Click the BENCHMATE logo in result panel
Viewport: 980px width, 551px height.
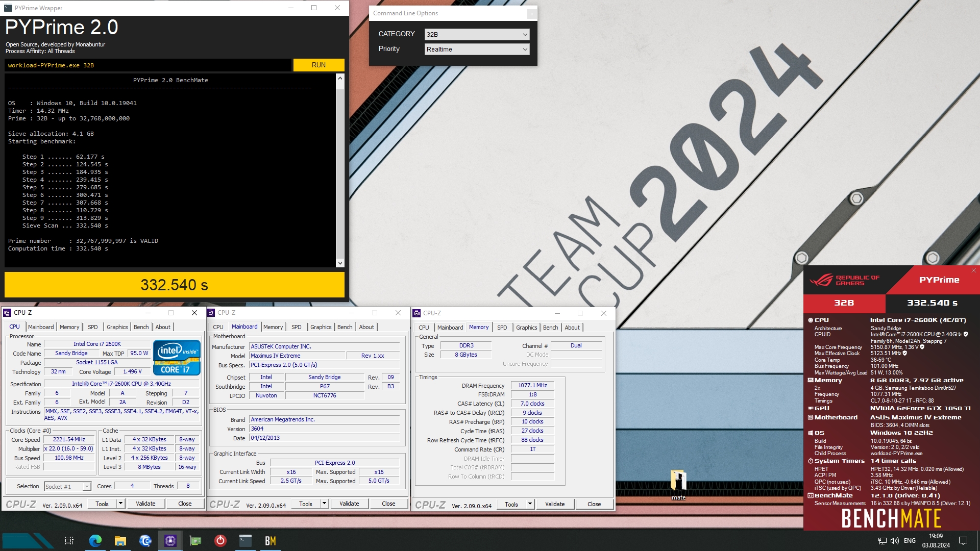pos(891,518)
